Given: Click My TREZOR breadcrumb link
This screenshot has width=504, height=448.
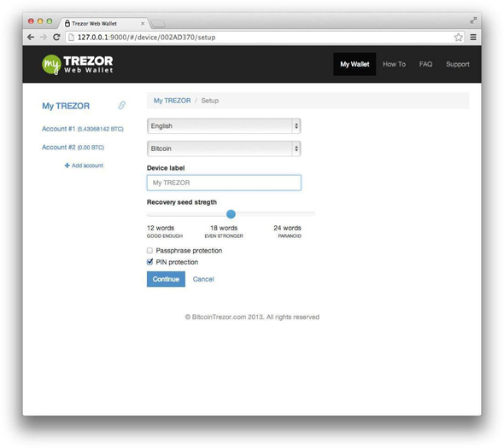Looking at the screenshot, I should click(x=172, y=101).
